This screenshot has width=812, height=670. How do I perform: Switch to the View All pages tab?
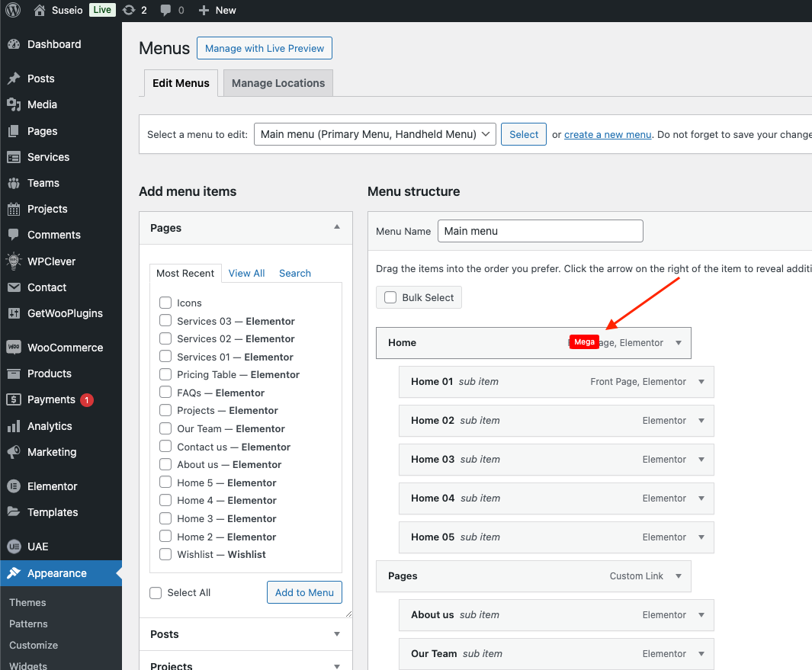[246, 273]
